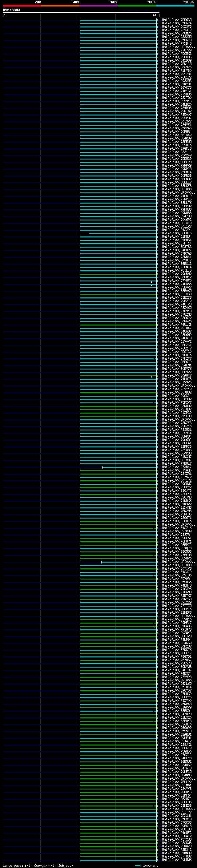The width and height of the screenshot is (197, 868).
Task: Select the UniRef100_Q3BXC6 label
Action: (177, 297)
